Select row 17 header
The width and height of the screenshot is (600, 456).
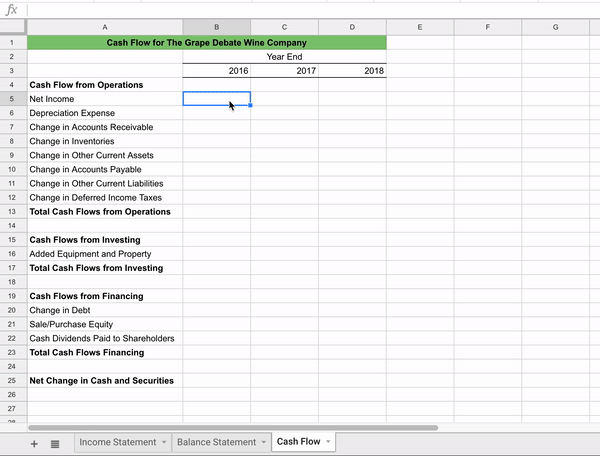tap(13, 268)
